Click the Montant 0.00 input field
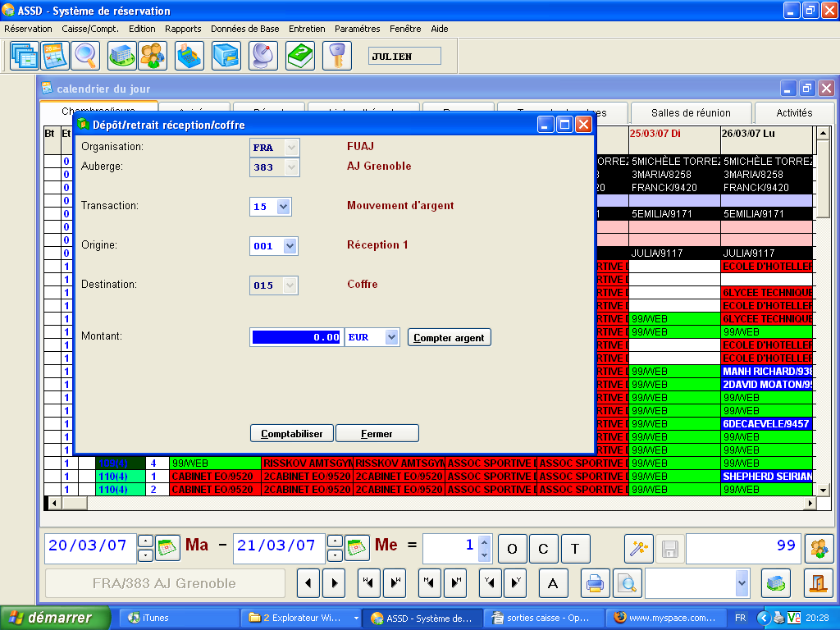This screenshot has height=630, width=840. coord(296,337)
